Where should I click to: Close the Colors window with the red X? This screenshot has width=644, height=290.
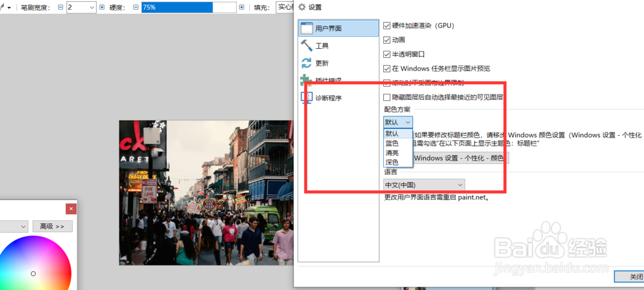tap(71, 209)
